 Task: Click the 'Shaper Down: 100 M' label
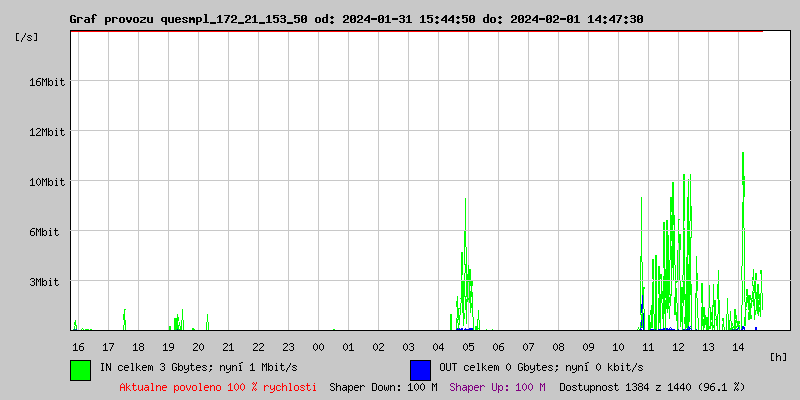(x=383, y=386)
